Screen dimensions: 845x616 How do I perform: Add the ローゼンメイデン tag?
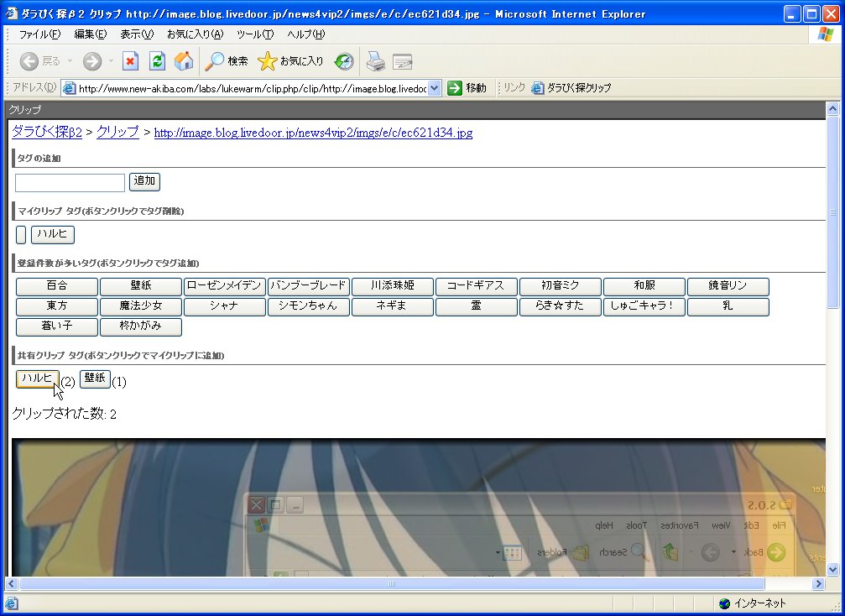pos(225,286)
